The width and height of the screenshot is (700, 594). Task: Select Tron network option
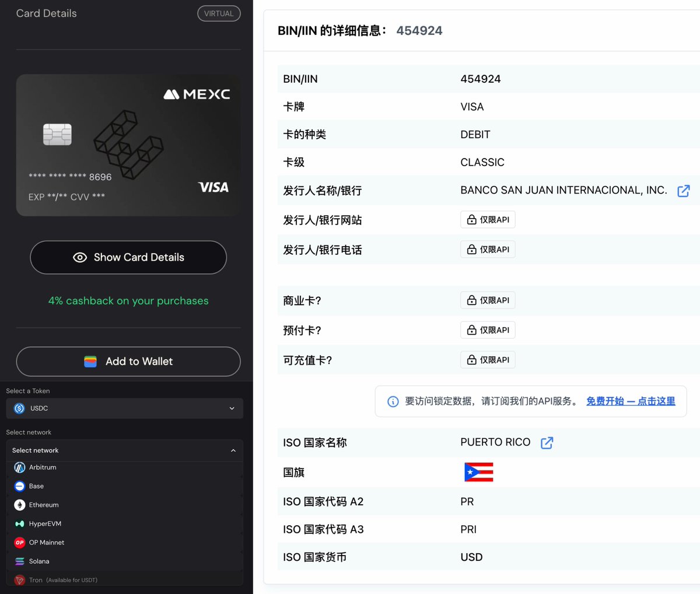[x=124, y=579]
